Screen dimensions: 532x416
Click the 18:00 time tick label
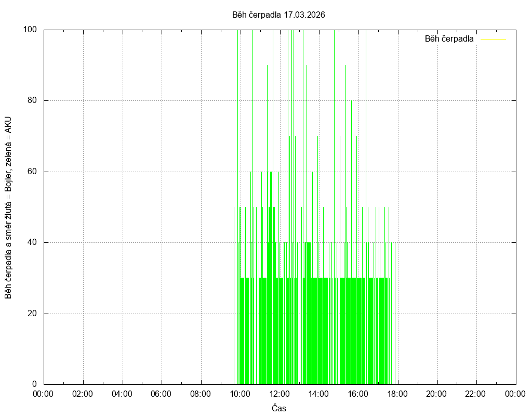click(397, 394)
